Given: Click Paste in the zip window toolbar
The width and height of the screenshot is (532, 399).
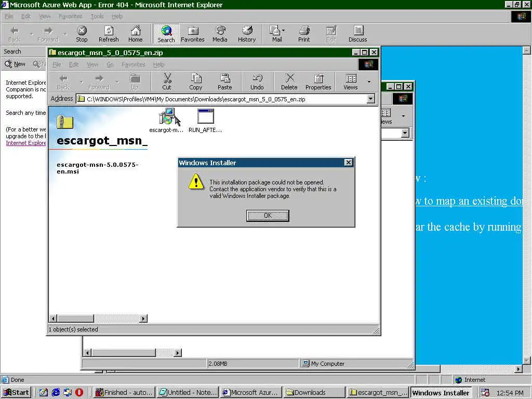Looking at the screenshot, I should pyautogui.click(x=224, y=82).
